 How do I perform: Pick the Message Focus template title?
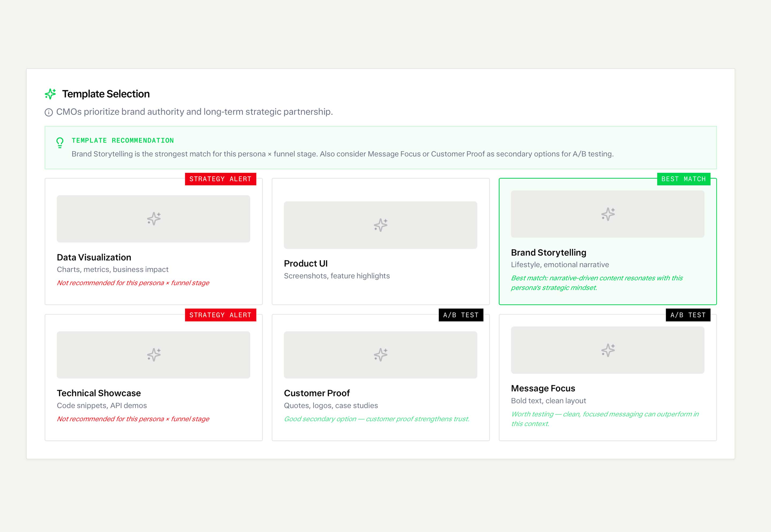(x=543, y=388)
